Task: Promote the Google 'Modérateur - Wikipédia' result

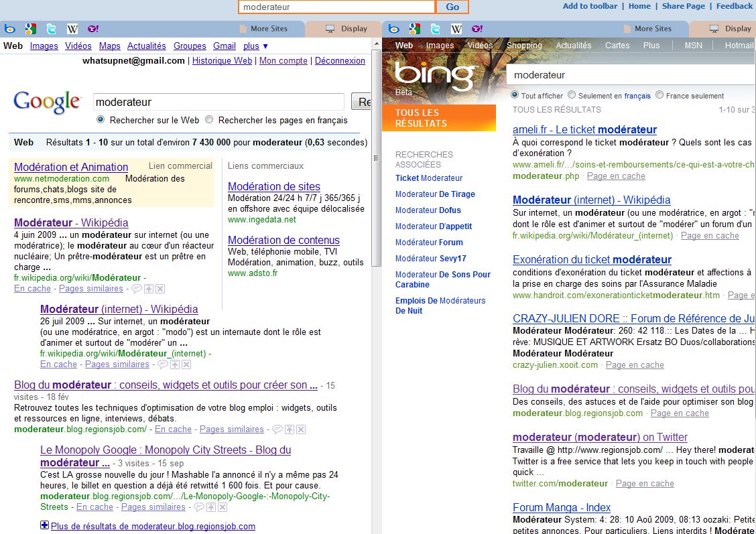Action: click(149, 289)
